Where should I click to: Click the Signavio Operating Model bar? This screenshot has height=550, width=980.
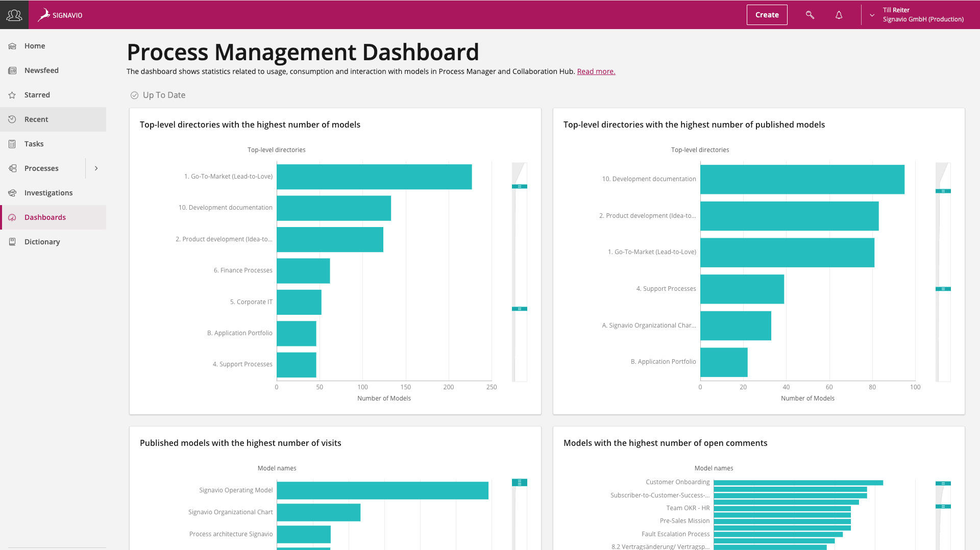click(382, 491)
